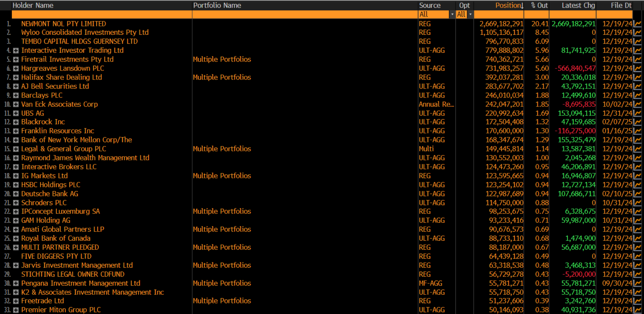The height and width of the screenshot is (314, 644).
Task: Click Jarvis Investment Management Ltd name
Action: [x=77, y=266]
